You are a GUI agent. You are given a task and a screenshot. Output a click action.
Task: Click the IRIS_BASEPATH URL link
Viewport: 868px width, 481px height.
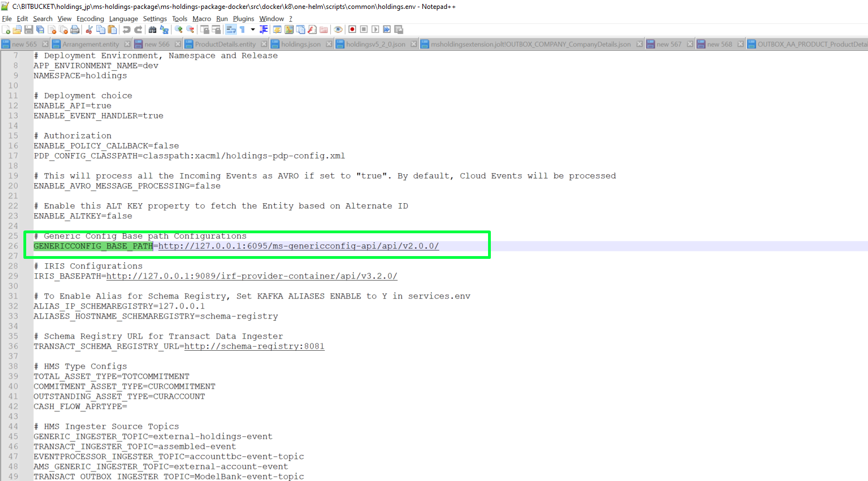[251, 276]
